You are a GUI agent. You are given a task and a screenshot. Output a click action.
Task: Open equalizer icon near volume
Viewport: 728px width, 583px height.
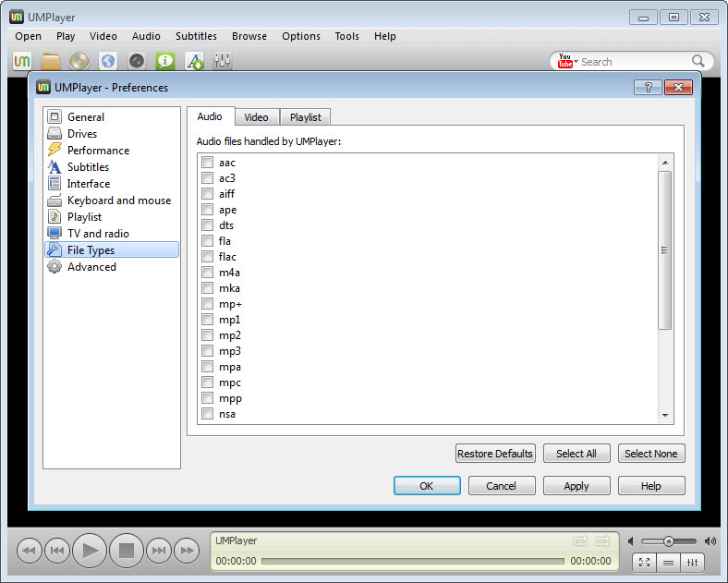tap(693, 563)
